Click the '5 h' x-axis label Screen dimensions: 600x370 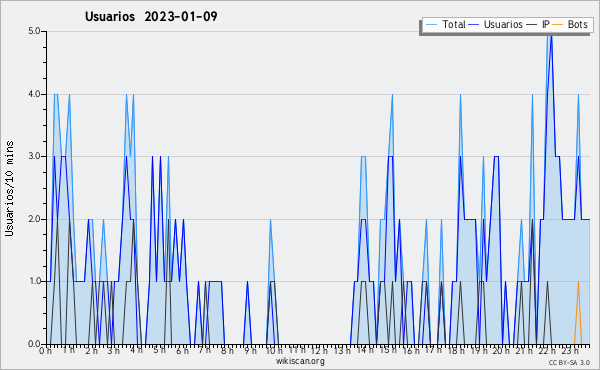coord(159,350)
